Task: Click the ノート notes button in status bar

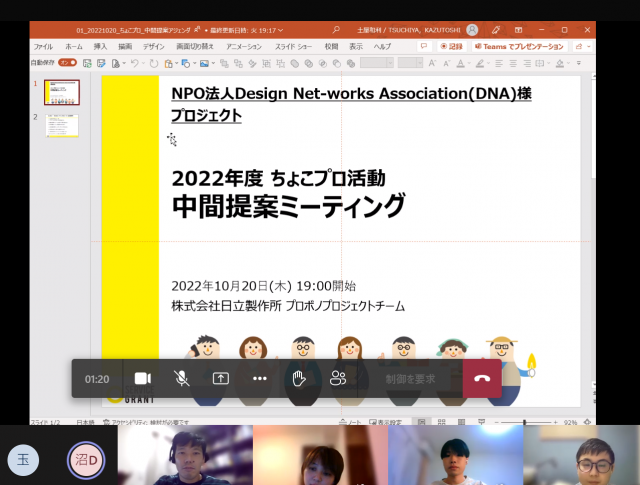Action: point(351,422)
